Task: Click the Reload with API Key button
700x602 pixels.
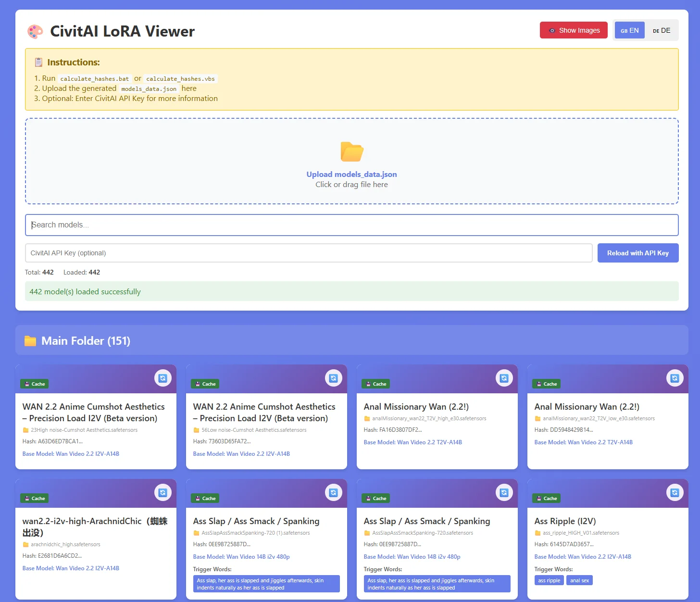Action: [x=638, y=253]
